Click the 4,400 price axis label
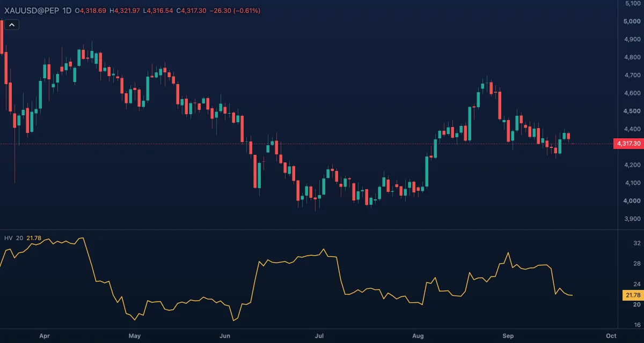644x343 pixels. coord(631,129)
